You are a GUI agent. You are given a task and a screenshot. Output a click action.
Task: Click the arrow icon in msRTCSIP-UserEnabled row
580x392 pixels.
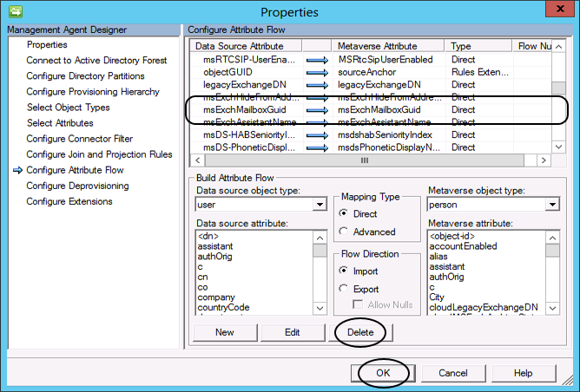click(x=318, y=59)
